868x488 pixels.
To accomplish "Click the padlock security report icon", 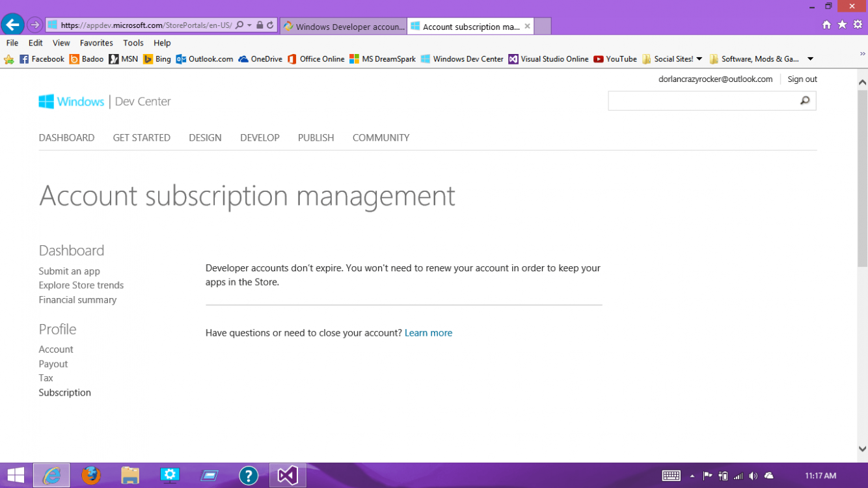I will (260, 25).
